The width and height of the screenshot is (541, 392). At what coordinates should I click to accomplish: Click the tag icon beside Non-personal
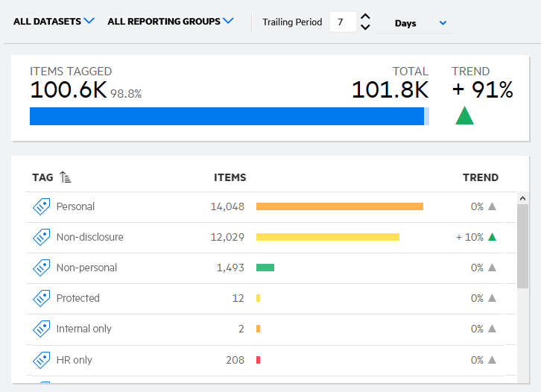pyautogui.click(x=41, y=268)
